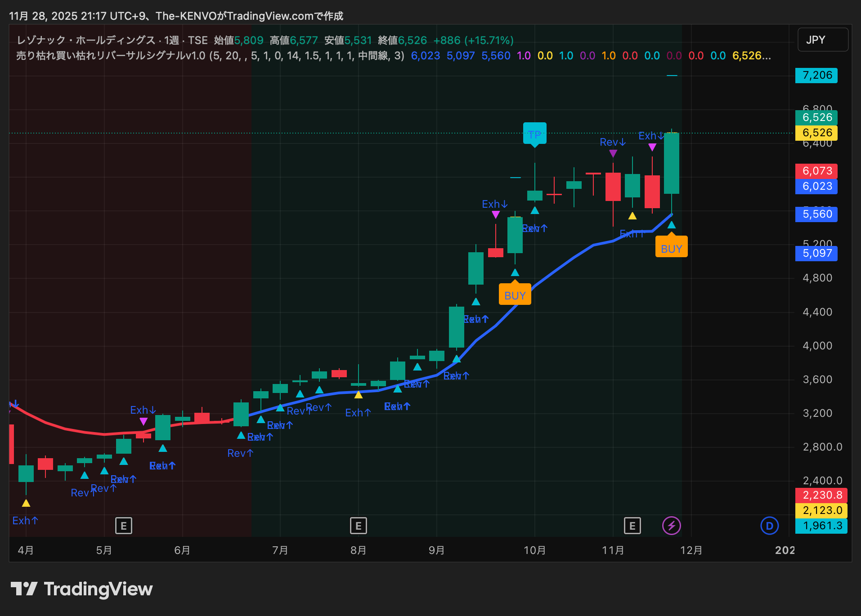The width and height of the screenshot is (861, 616).
Task: Click the cyan 7,206 price label
Action: coord(816,75)
